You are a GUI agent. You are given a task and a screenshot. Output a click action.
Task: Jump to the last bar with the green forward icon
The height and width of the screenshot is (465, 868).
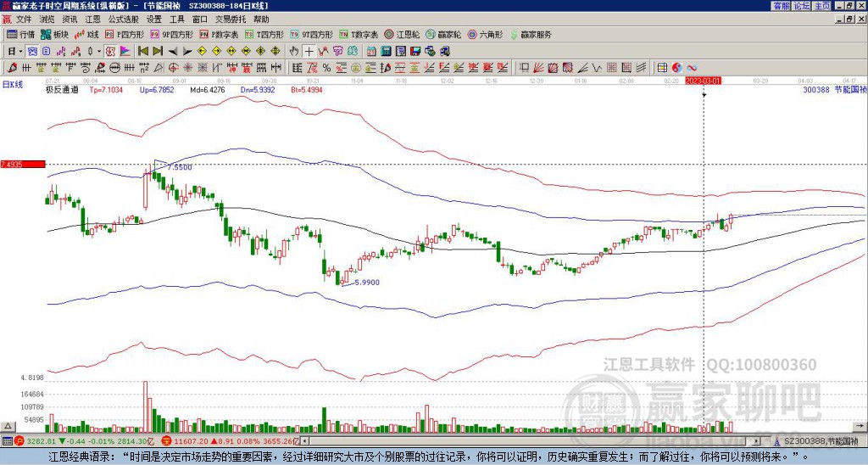click(x=158, y=52)
